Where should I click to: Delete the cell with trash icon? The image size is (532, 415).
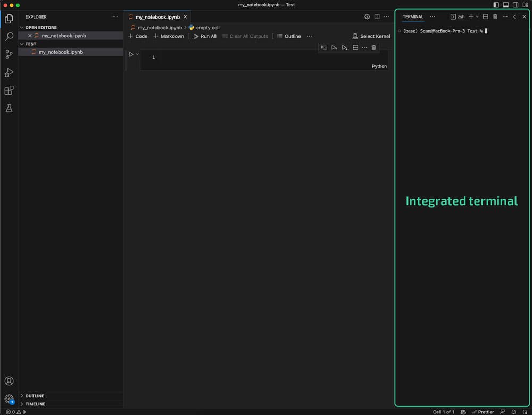(373, 48)
